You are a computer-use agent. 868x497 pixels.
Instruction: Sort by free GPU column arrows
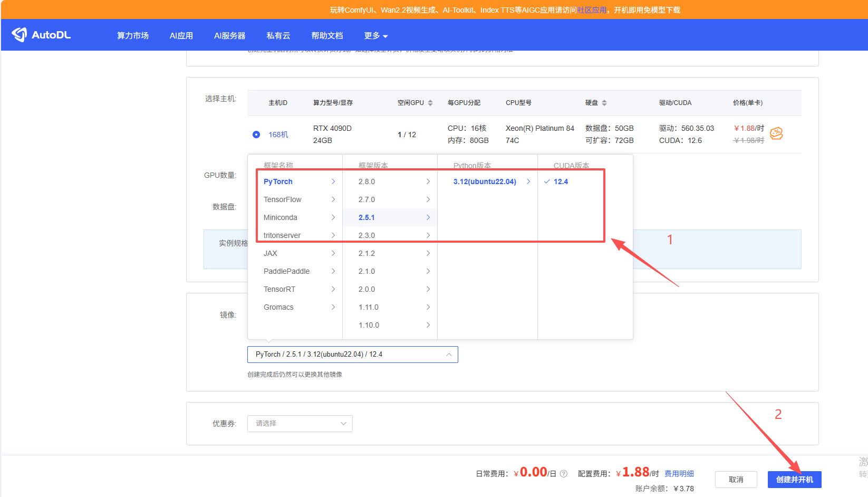tap(430, 103)
